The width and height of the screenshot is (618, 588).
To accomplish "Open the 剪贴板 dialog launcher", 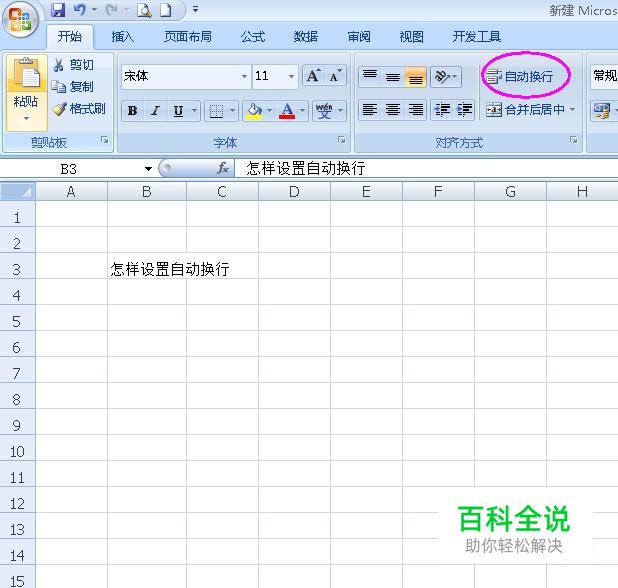I will 104,140.
